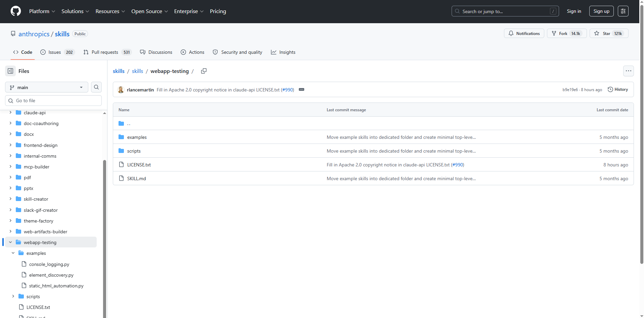This screenshot has width=644, height=318.
Task: Expand the slack-gif-creator folder chevron
Action: point(10,210)
